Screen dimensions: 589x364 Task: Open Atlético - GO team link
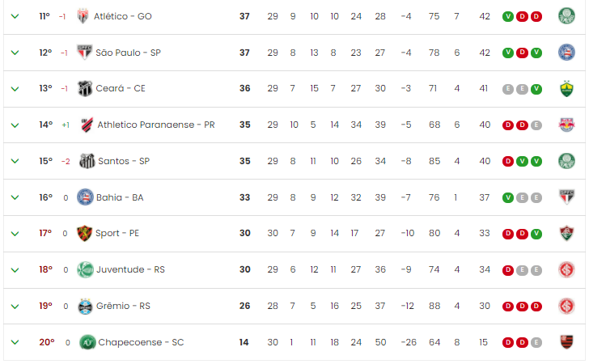[x=122, y=16]
